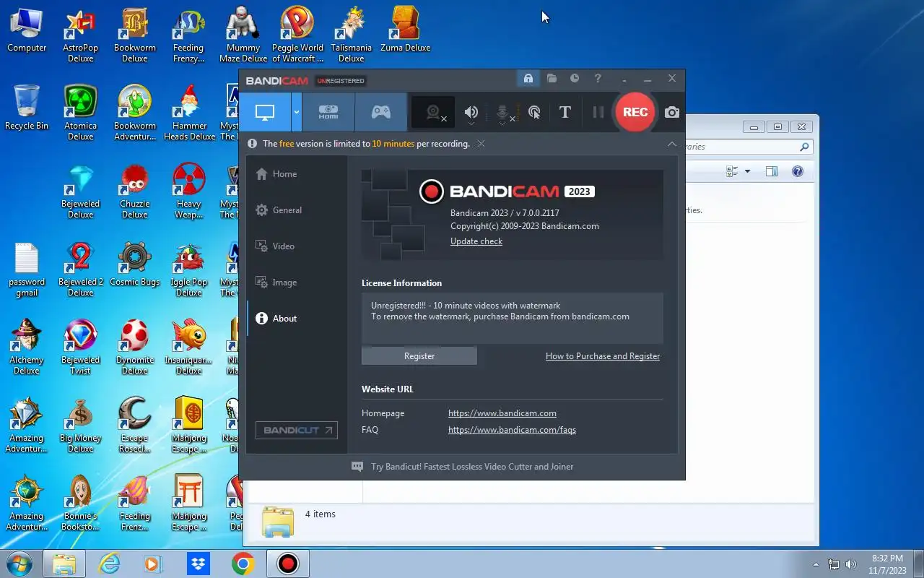This screenshot has height=578, width=924.
Task: Select Bookworm Deluxe desktop shortcut
Action: pos(135,36)
